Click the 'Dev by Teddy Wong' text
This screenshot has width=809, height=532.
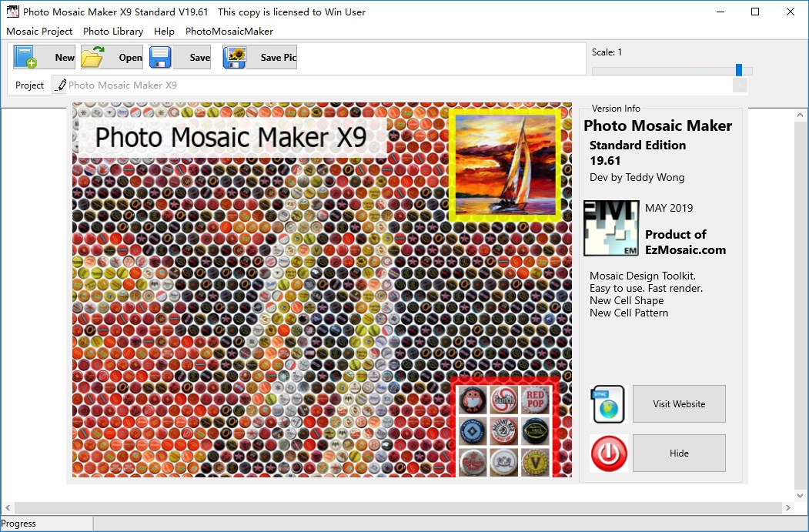coord(637,178)
